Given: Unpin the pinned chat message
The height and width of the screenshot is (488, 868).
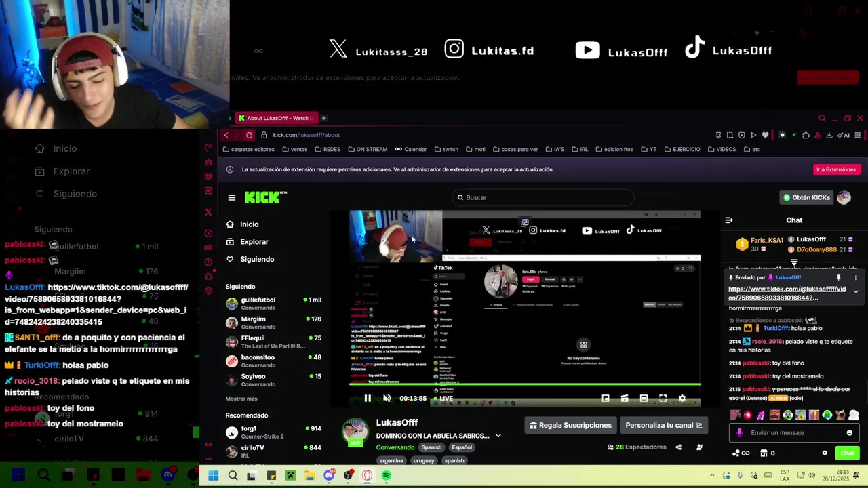Looking at the screenshot, I should click(x=838, y=278).
